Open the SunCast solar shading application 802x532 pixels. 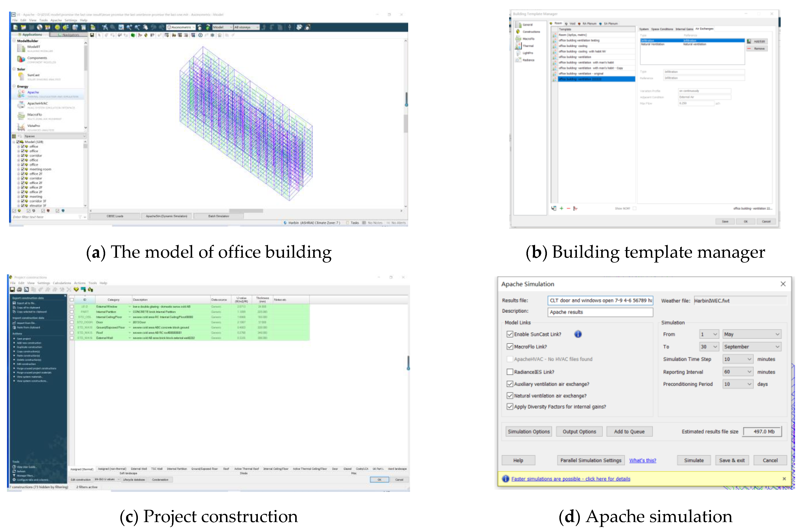click(33, 75)
